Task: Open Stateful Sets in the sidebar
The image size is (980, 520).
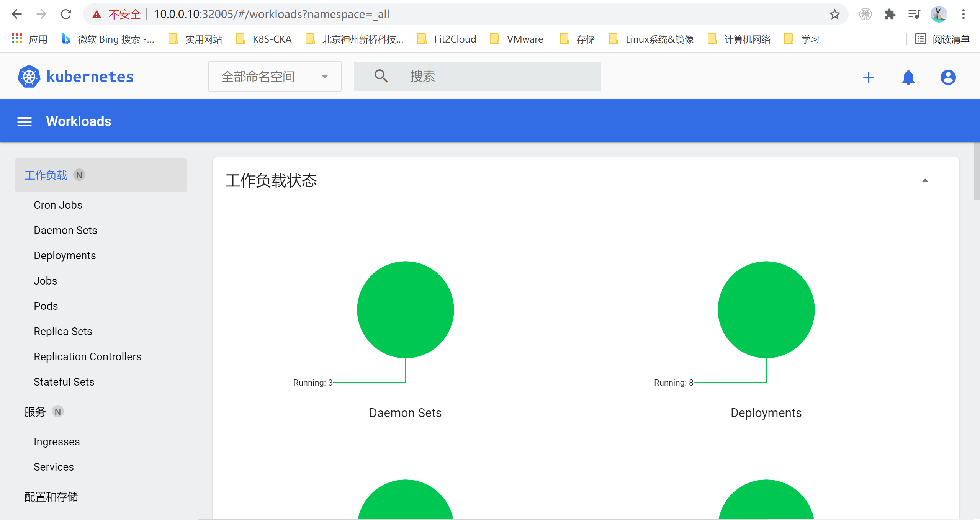Action: (64, 382)
